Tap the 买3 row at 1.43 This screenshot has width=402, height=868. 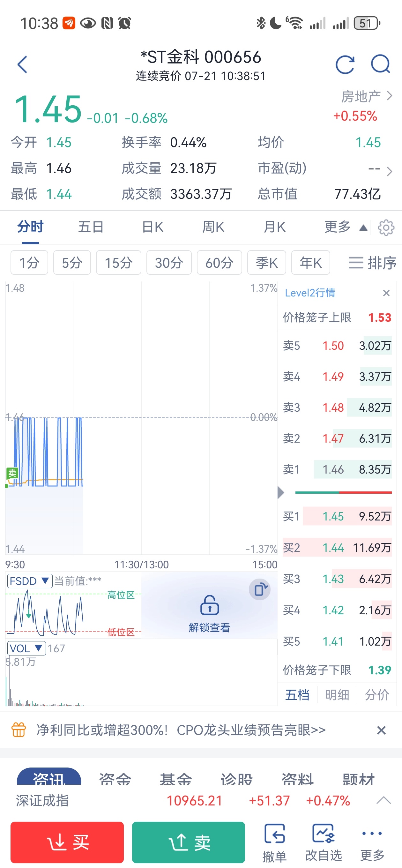click(x=337, y=579)
